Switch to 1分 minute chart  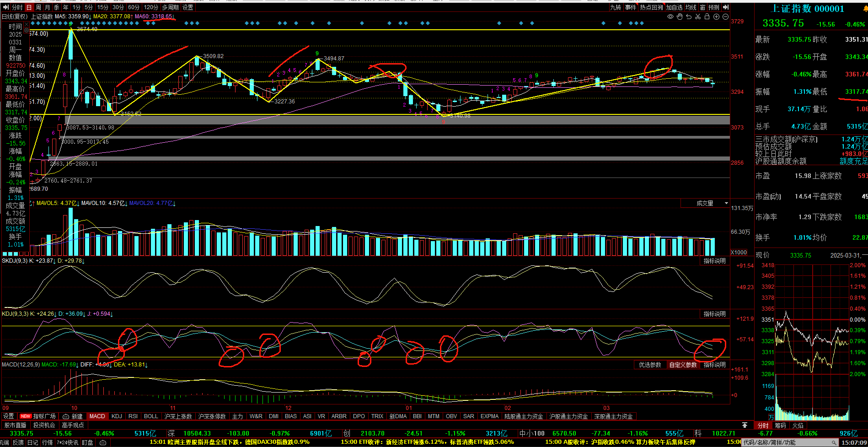(x=76, y=7)
